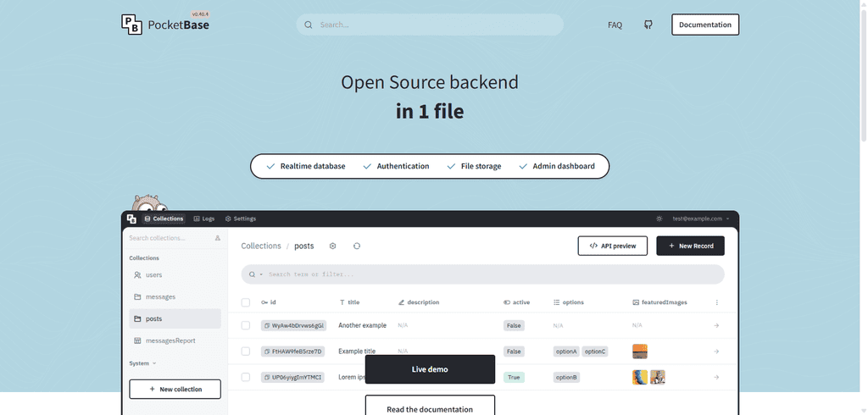Check the Example title row checkbox

pos(246,351)
